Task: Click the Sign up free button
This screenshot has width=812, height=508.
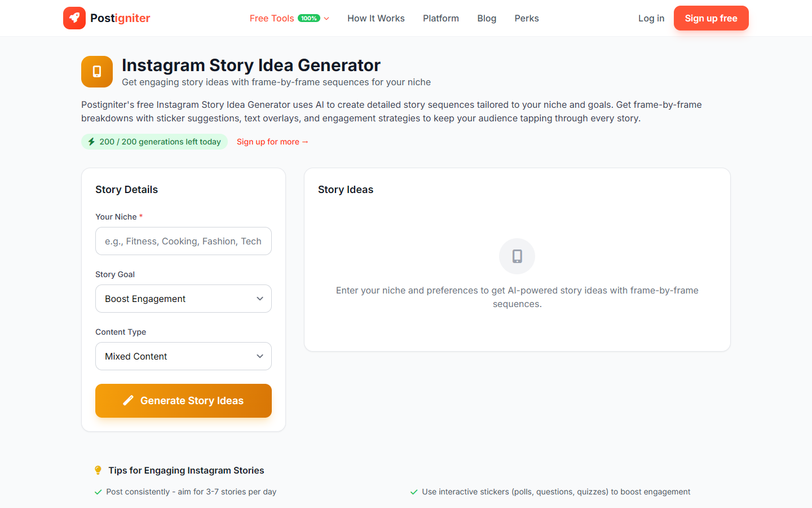Action: tap(711, 17)
